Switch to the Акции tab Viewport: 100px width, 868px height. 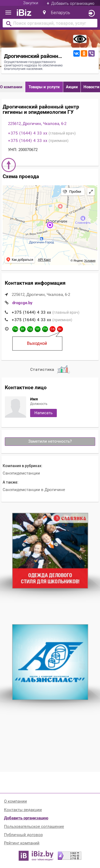click(x=72, y=87)
